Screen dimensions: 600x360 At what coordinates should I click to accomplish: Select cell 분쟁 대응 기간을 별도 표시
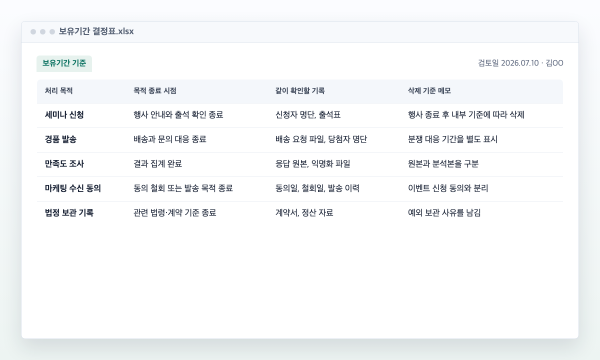click(x=453, y=139)
